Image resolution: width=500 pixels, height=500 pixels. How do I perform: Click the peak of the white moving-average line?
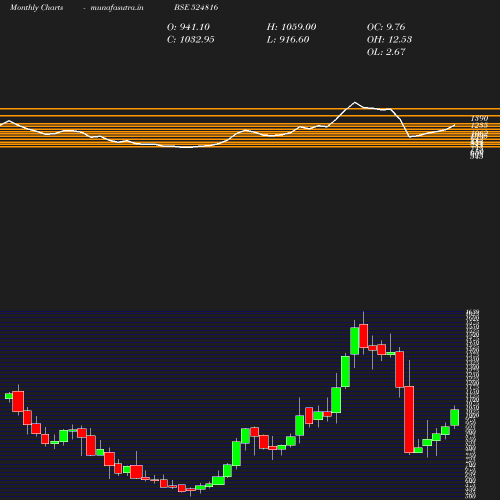pyautogui.click(x=354, y=102)
